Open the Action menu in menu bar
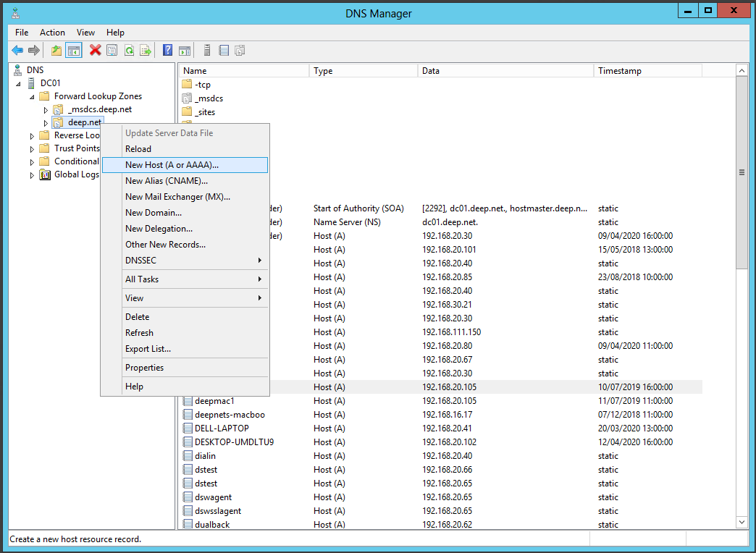Screen dimensions: 756x553 click(52, 33)
